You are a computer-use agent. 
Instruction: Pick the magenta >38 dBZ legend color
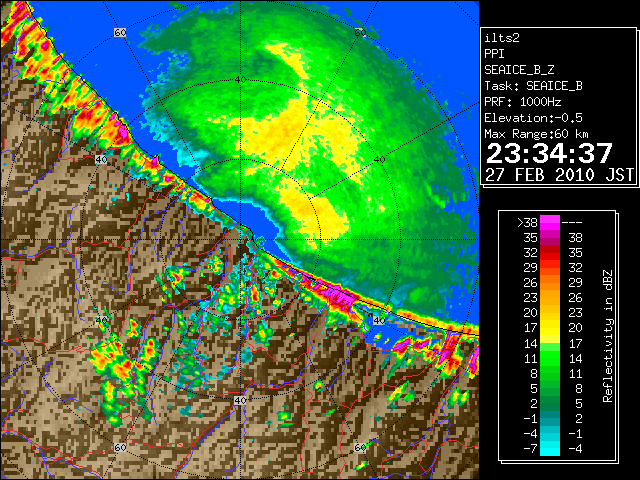tap(550, 222)
